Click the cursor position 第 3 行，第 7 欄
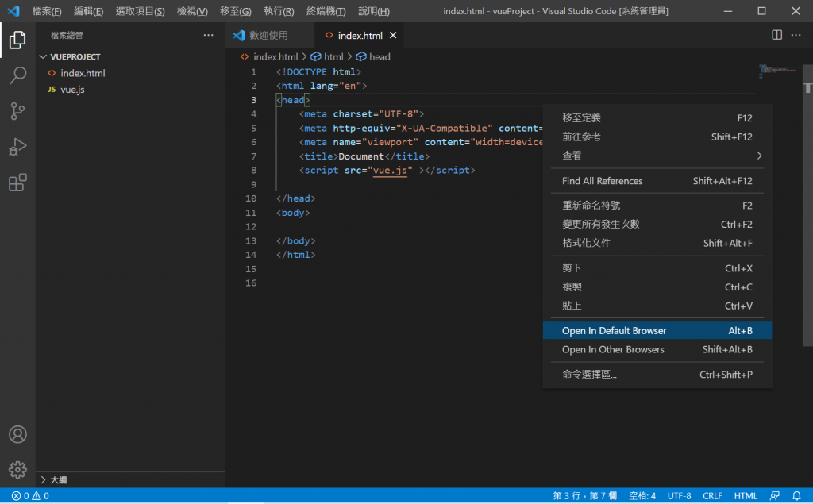Image resolution: width=813 pixels, height=504 pixels. point(585,496)
